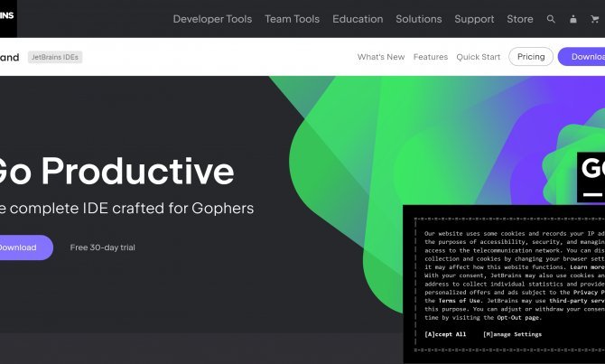Click the JetBrains IDEs badge
This screenshot has width=605, height=364.
click(x=55, y=57)
